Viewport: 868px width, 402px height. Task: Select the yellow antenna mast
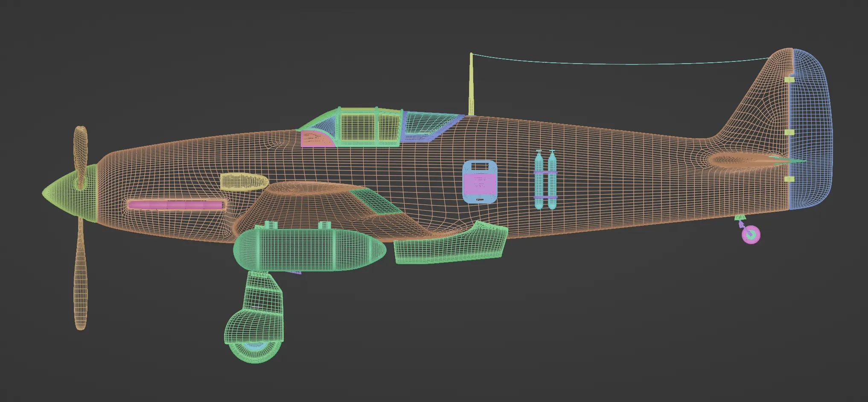coord(471,84)
